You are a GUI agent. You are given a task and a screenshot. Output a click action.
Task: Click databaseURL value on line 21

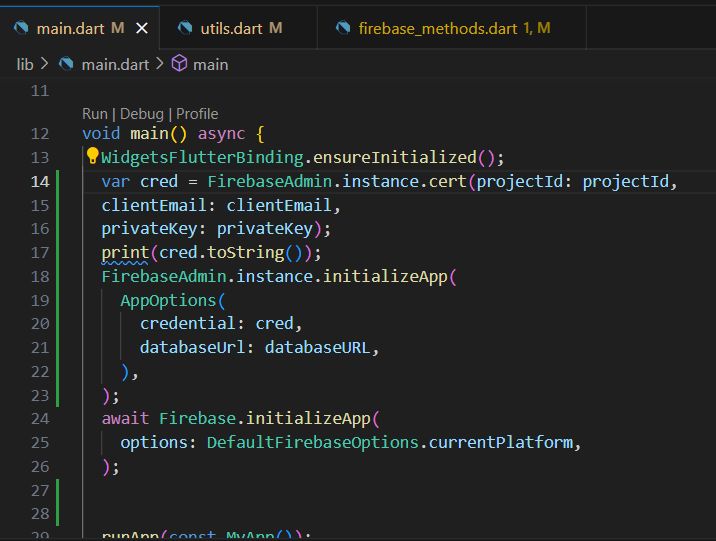317,347
